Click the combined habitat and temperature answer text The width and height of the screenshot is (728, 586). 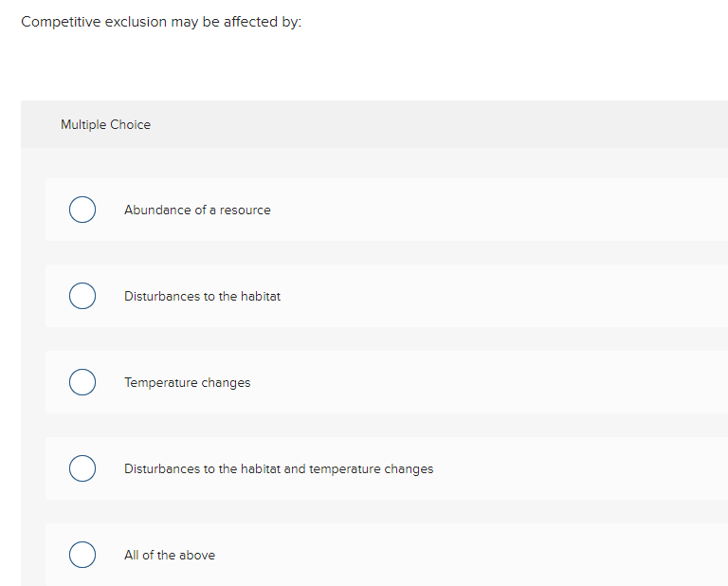pos(278,469)
